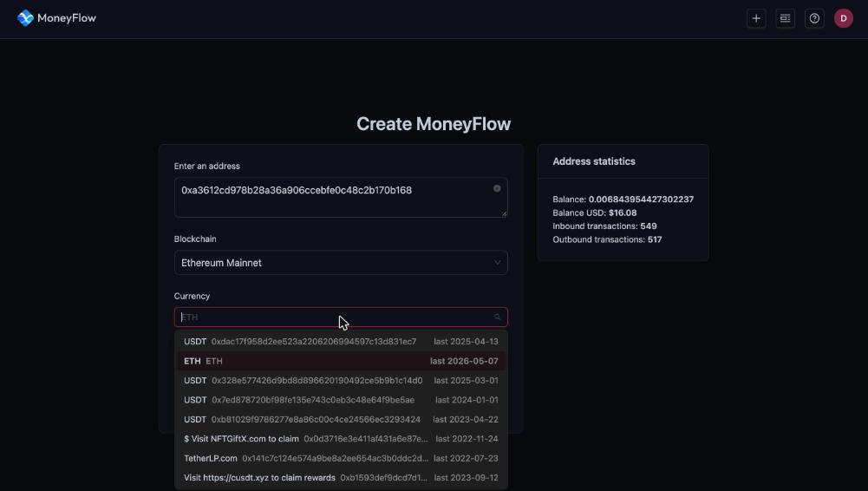Open the plus create-new icon

point(756,18)
